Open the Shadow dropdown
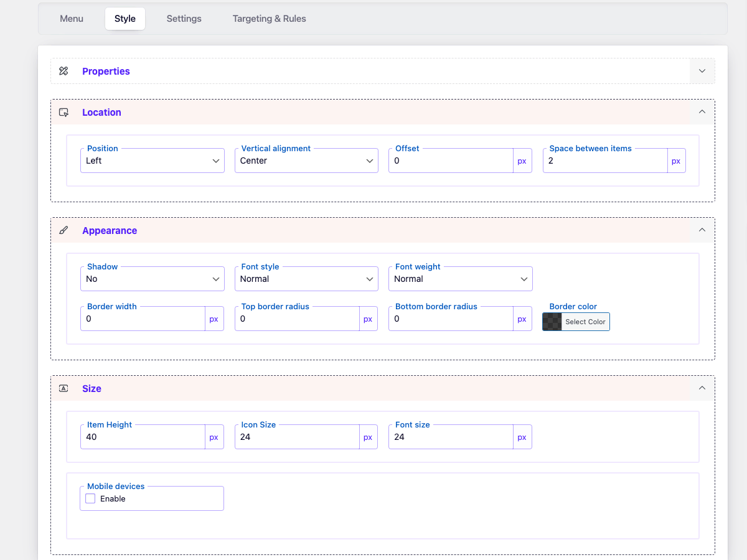Image resolution: width=747 pixels, height=560 pixels. 153,279
